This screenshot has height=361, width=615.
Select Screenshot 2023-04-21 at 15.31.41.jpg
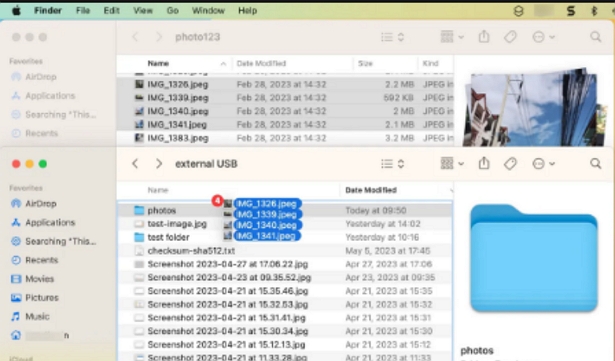(285, 318)
